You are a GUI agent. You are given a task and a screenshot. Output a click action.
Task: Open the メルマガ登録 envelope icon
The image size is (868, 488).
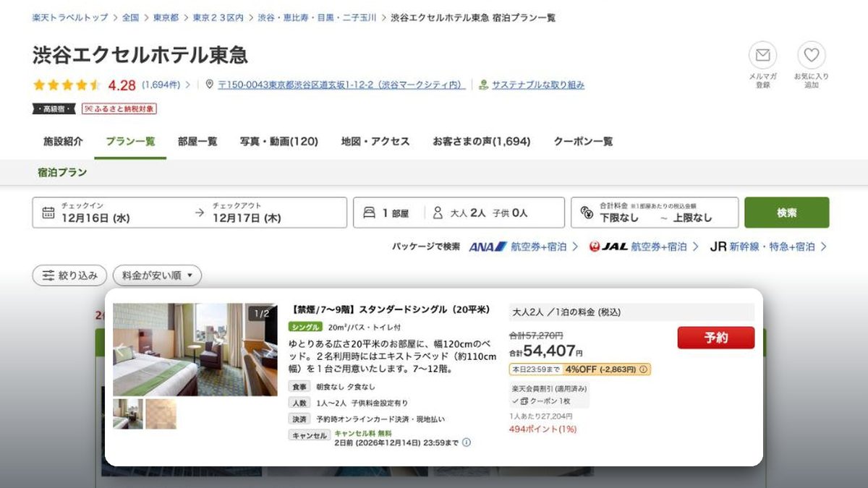click(x=762, y=56)
